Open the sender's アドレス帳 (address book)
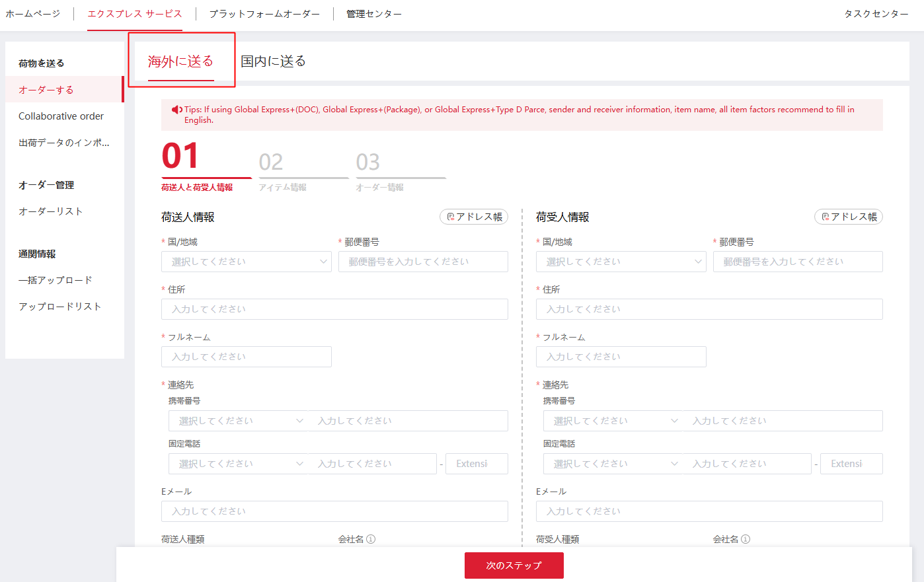Image resolution: width=924 pixels, height=582 pixels. (473, 216)
